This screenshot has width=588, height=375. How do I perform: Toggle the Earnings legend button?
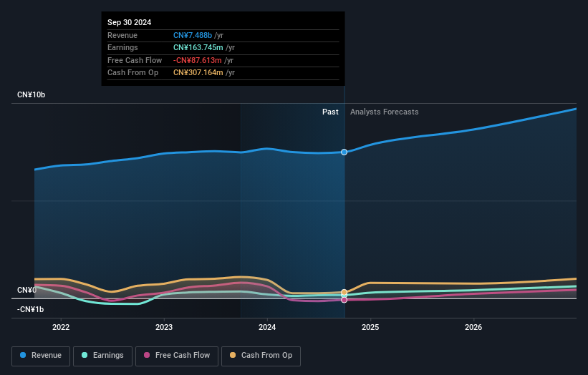[102, 356]
